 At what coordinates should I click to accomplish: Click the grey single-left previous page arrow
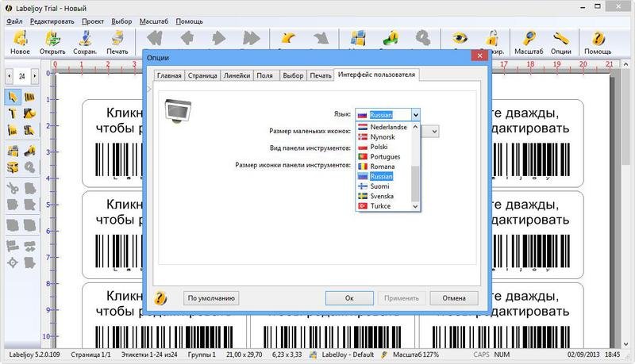(x=187, y=38)
